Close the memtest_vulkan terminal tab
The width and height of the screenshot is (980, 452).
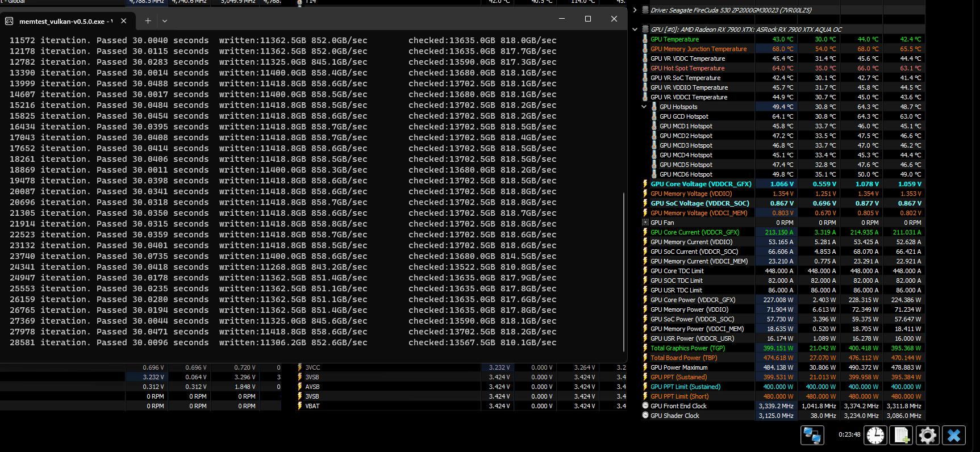pos(124,21)
